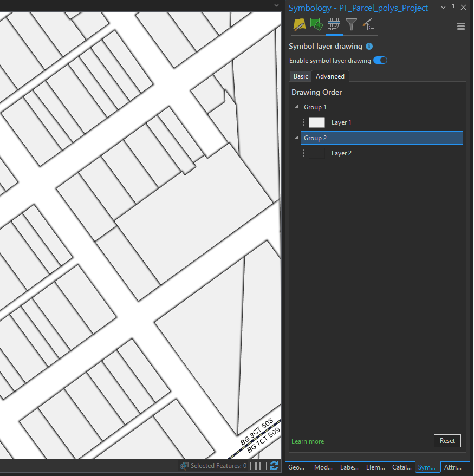474x476 pixels.
Task: Open the Learn more link
Action: coord(308,441)
